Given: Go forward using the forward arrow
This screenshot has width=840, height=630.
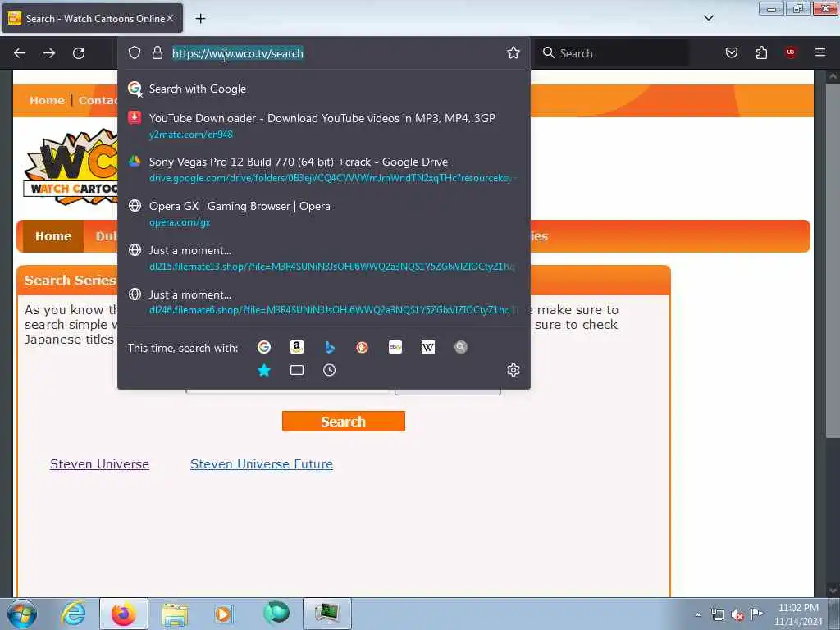Looking at the screenshot, I should click(x=49, y=53).
